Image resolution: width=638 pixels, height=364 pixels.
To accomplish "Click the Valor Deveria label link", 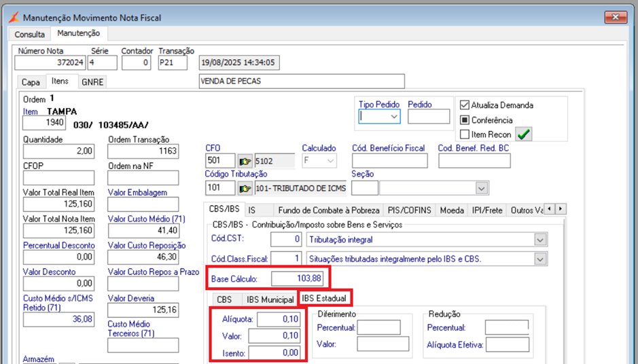I will click(131, 298).
